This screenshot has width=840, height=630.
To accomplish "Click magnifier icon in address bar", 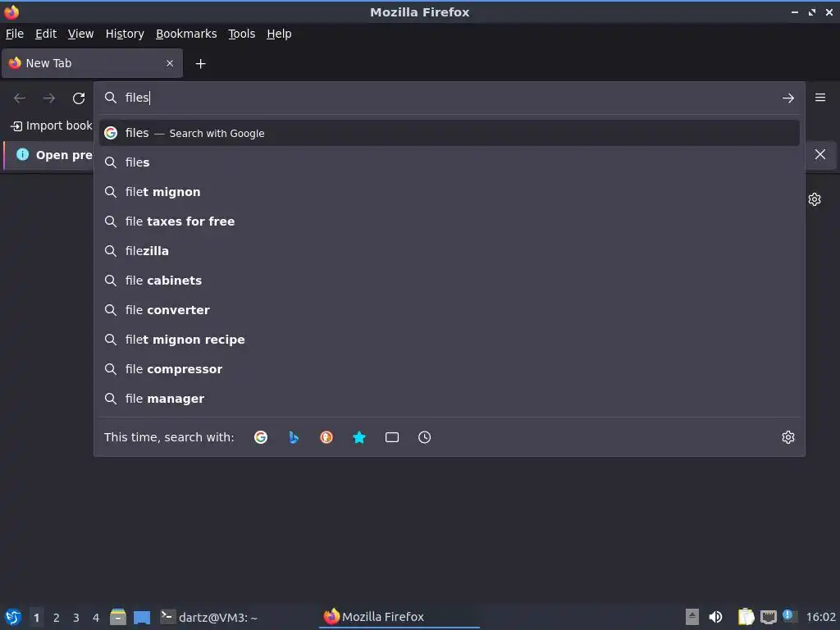I will coord(111,98).
